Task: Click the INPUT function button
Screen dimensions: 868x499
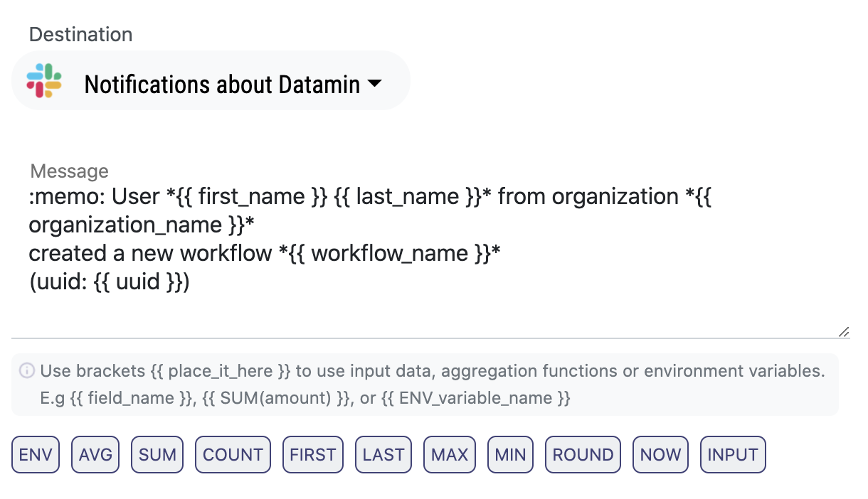Action: [733, 455]
